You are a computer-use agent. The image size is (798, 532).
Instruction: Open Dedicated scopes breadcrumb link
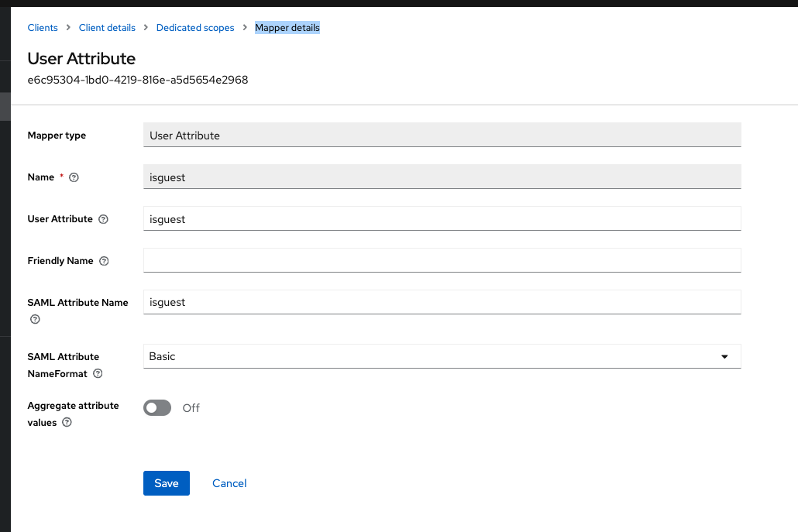coord(195,28)
